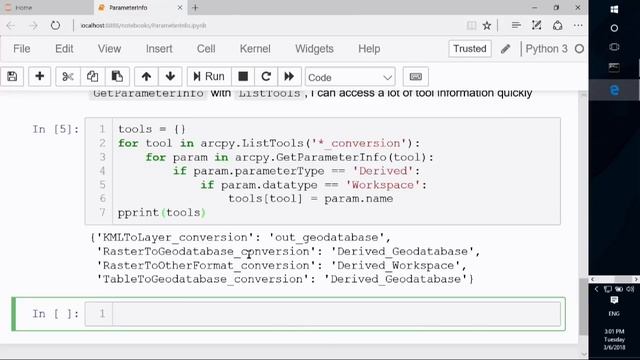Run the current cell
The image size is (640, 360).
pyautogui.click(x=209, y=77)
